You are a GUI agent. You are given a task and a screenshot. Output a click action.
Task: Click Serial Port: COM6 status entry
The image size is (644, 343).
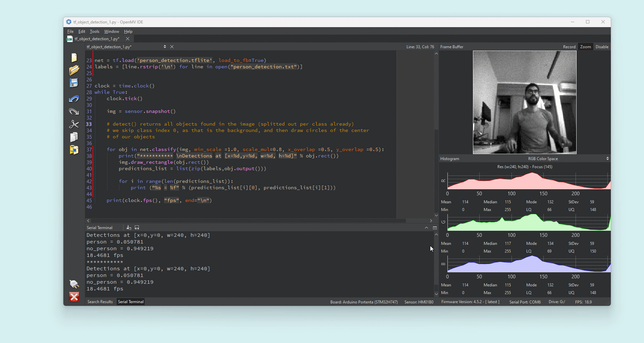pos(525,302)
